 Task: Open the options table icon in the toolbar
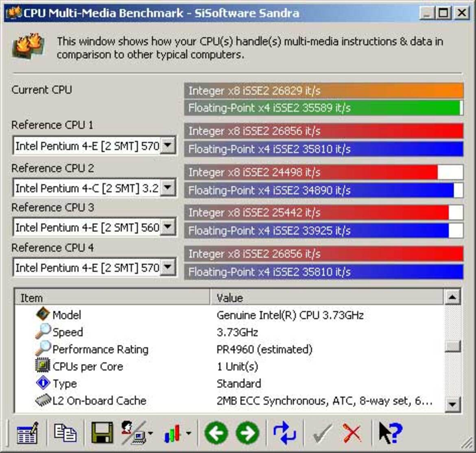coord(27,433)
